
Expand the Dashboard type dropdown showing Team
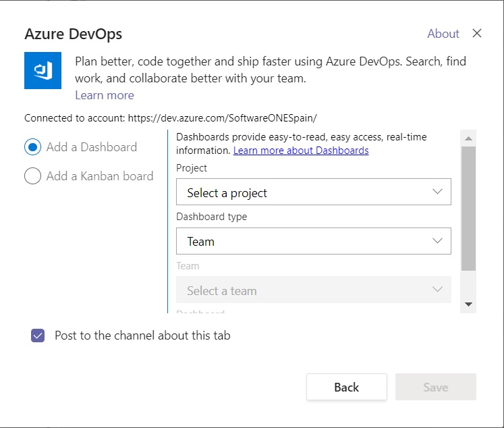pos(313,241)
